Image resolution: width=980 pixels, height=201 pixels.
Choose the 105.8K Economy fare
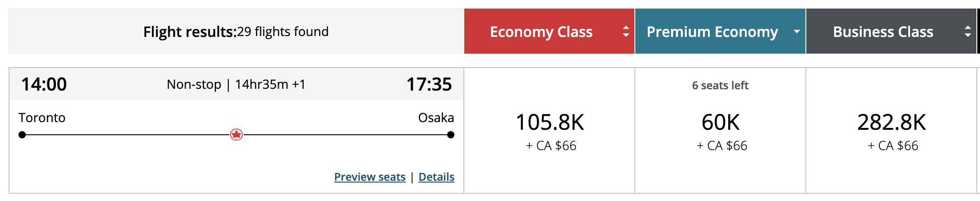tap(550, 123)
